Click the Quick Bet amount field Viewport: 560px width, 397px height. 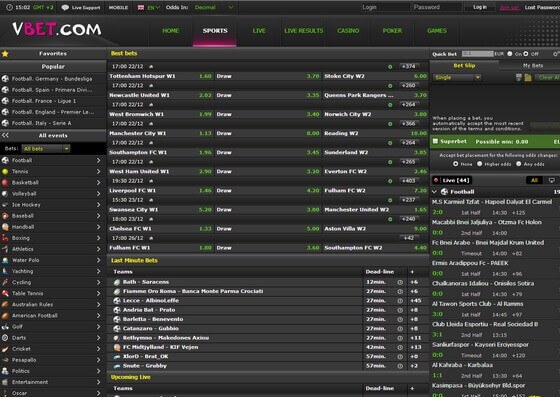(478, 54)
